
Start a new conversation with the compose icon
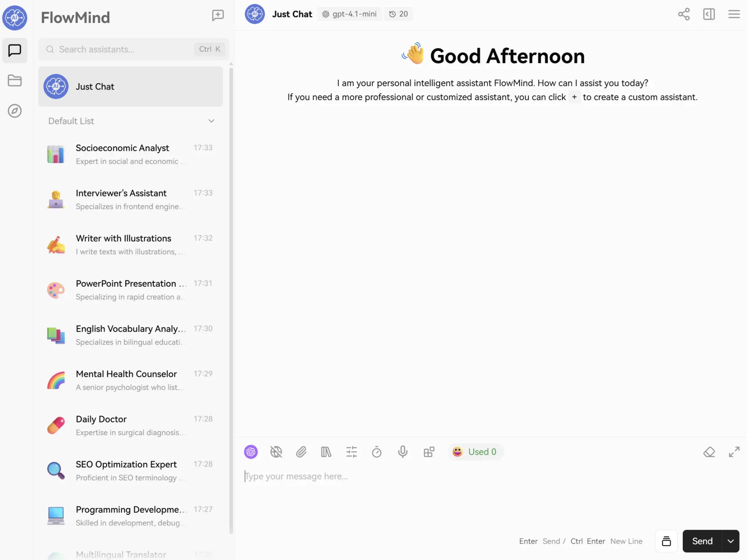(217, 16)
